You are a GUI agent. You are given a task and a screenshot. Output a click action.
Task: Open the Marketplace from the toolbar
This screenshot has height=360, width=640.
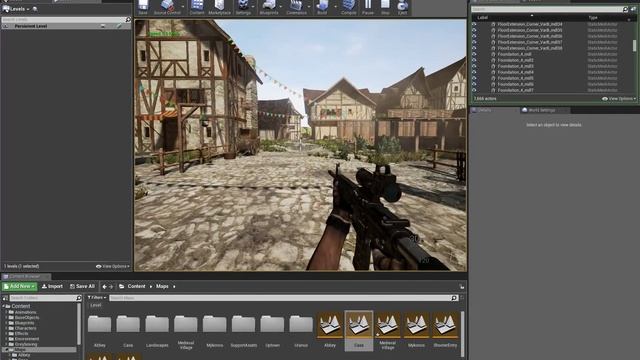(220, 7)
